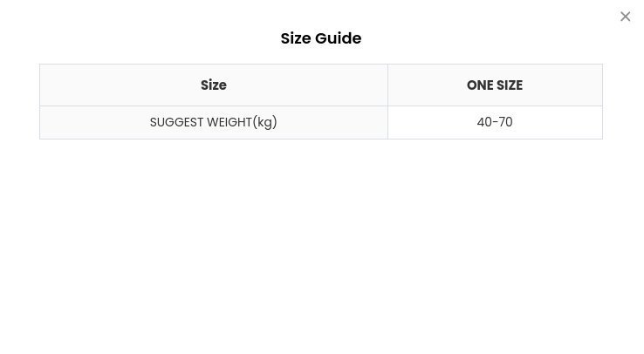Click the 40-70 weight value cell
The width and height of the screenshot is (644, 354).
coord(495,122)
